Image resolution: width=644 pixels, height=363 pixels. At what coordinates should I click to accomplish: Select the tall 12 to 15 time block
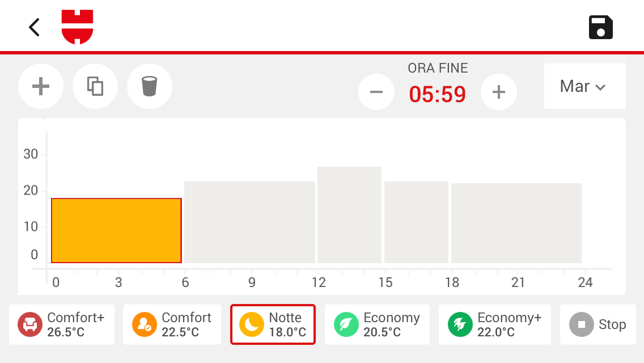350,214
